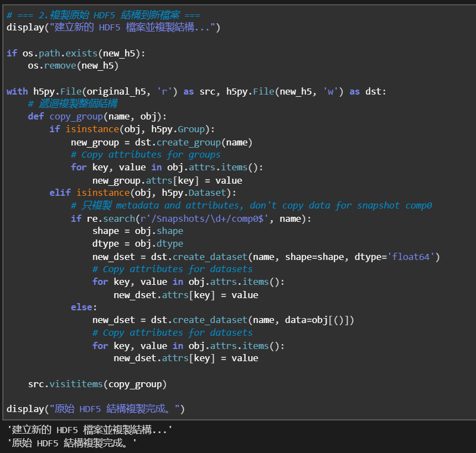The image size is (476, 453).
Task: Click the final display("原始 HDF5 結構複製完成。") line
Action: (96, 409)
